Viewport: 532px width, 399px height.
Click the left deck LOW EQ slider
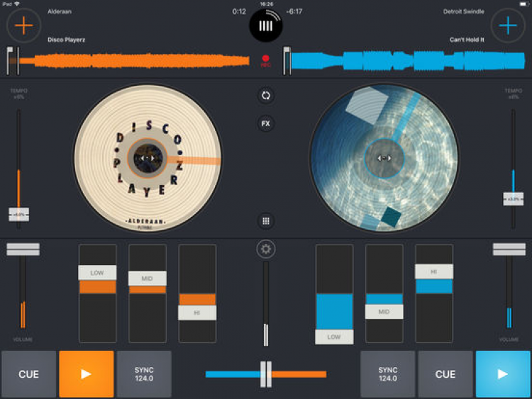(x=97, y=273)
